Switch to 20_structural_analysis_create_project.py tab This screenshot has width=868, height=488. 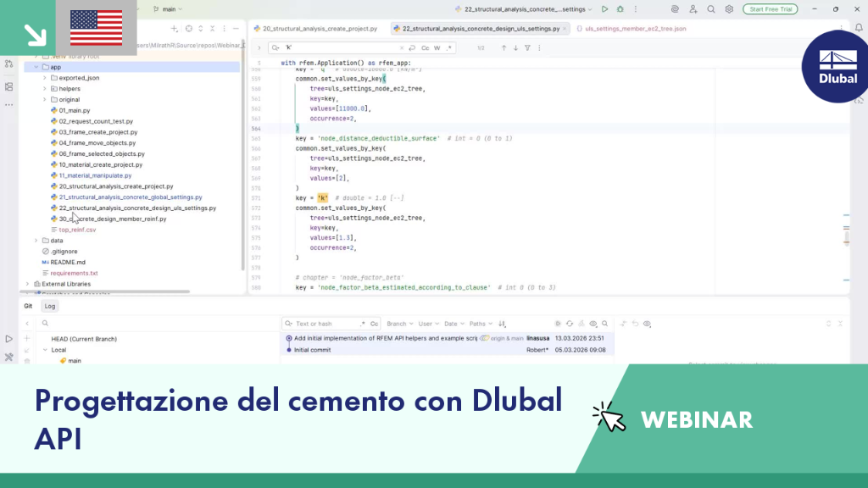(x=315, y=28)
